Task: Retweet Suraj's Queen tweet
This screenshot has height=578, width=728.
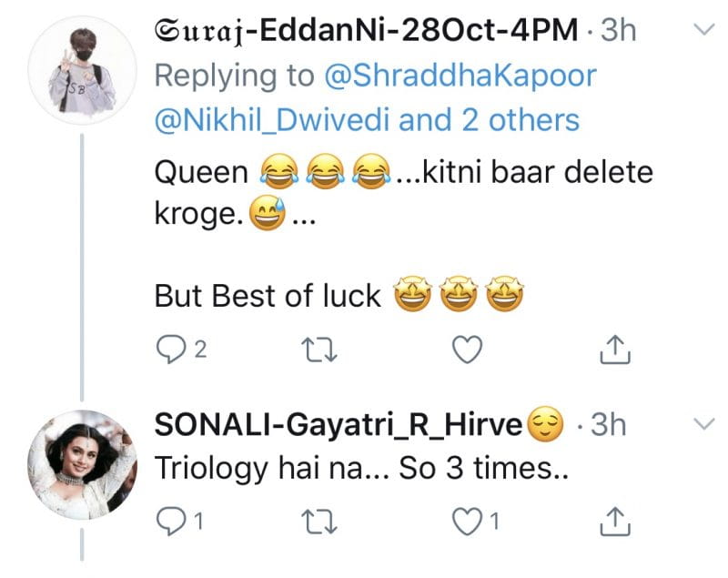Action: click(319, 350)
